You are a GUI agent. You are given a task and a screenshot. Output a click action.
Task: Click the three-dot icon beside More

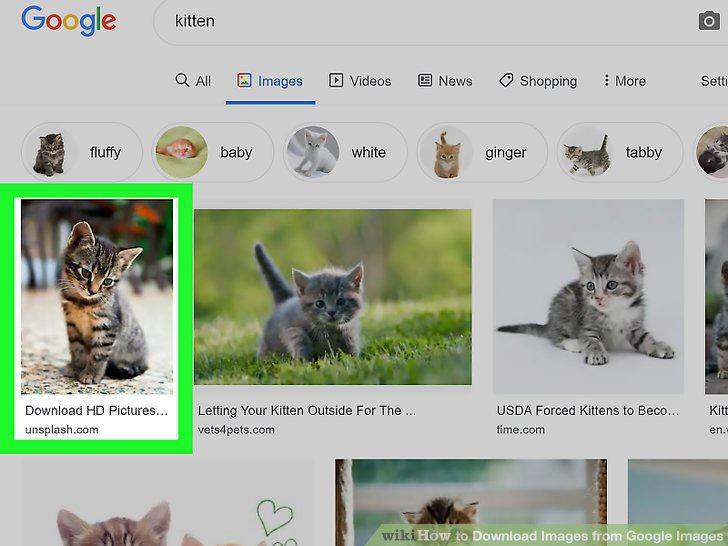click(606, 80)
